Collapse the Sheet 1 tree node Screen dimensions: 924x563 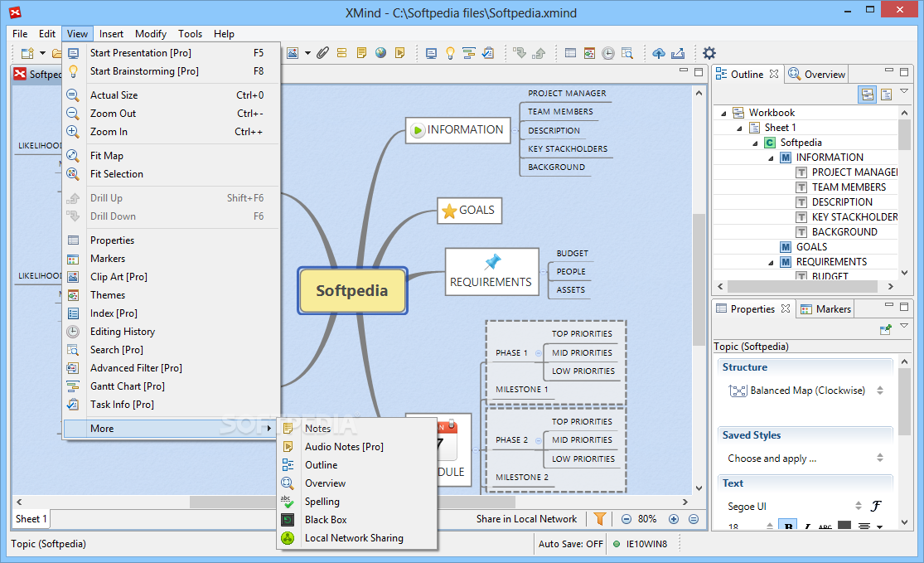click(739, 128)
